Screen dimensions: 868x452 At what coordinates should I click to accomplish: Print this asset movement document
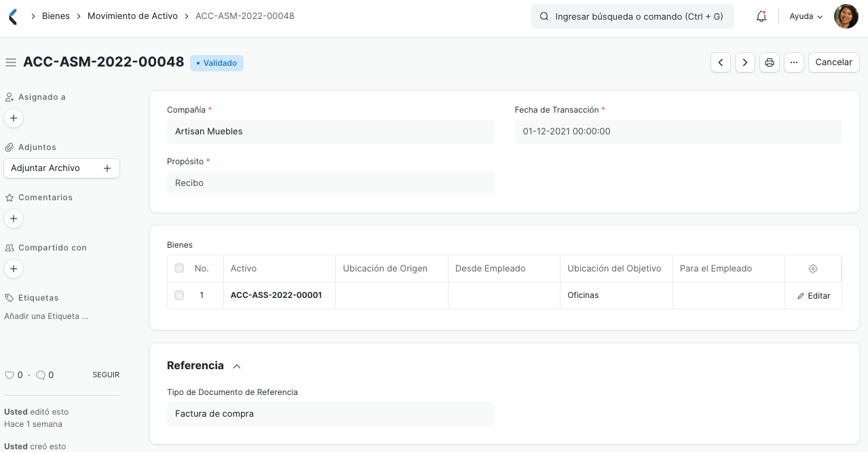[770, 62]
